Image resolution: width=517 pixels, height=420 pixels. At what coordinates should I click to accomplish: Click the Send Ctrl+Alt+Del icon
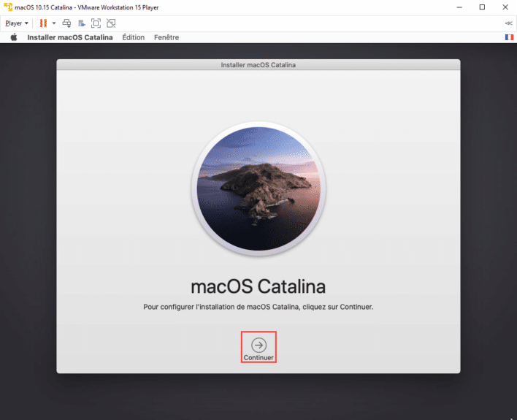click(66, 23)
